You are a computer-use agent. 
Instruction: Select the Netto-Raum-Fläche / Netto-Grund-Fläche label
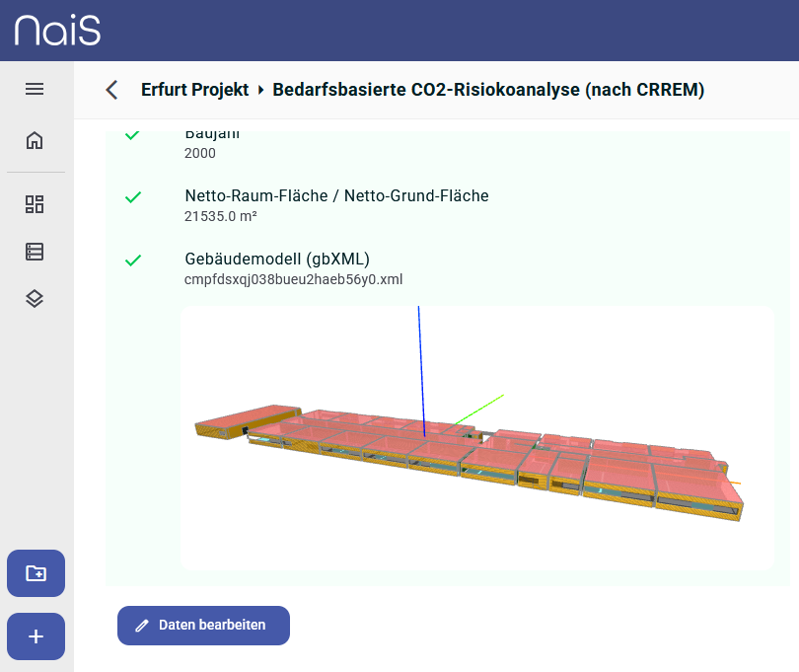[x=336, y=195]
